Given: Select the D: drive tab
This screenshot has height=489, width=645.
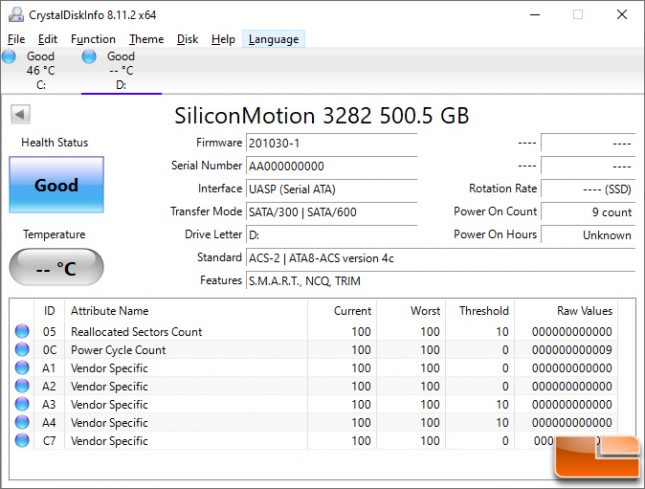Looking at the screenshot, I should coord(121,71).
